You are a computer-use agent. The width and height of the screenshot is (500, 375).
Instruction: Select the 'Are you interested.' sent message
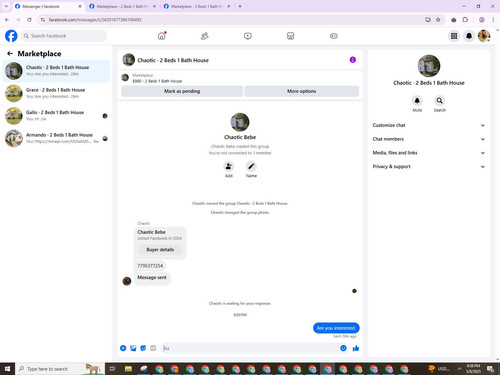[336, 328]
